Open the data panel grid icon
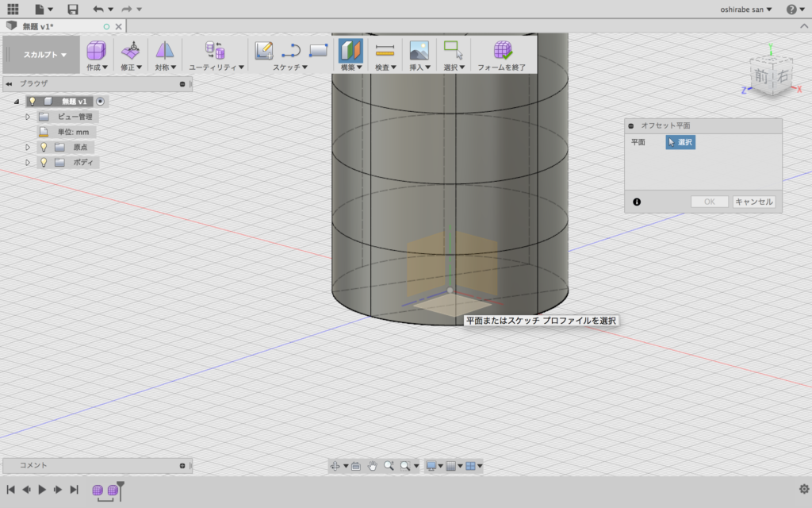The height and width of the screenshot is (508, 812). 13,9
